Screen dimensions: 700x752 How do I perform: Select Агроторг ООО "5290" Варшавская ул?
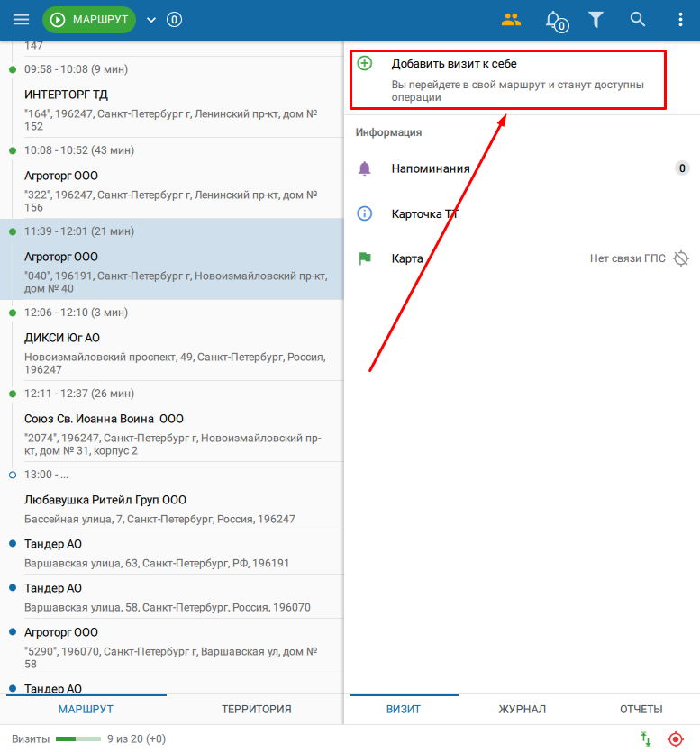coord(172,647)
